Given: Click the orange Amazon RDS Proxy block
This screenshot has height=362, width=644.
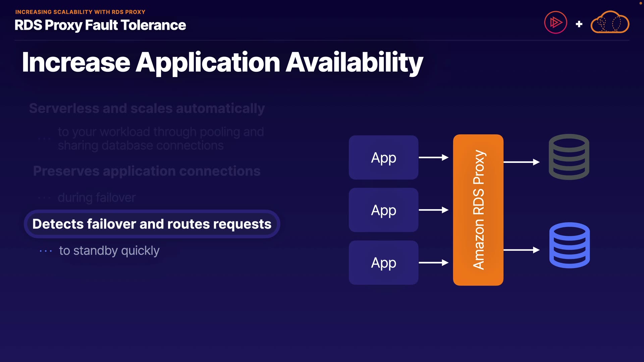Looking at the screenshot, I should [478, 210].
